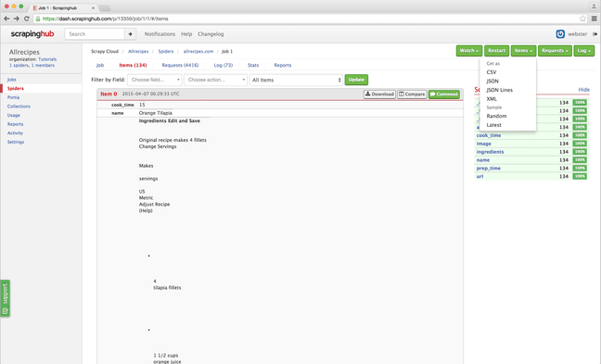
Task: Select Latest sample option
Action: 493,125
